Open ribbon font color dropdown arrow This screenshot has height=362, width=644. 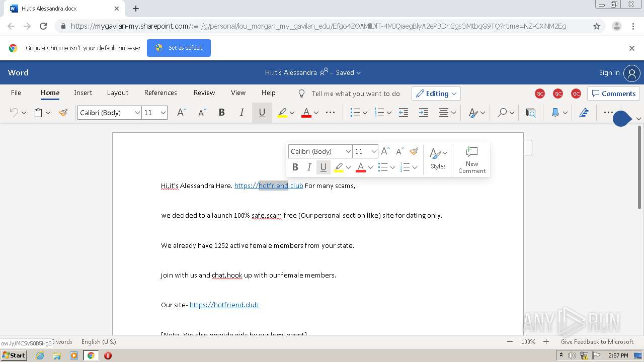316,113
